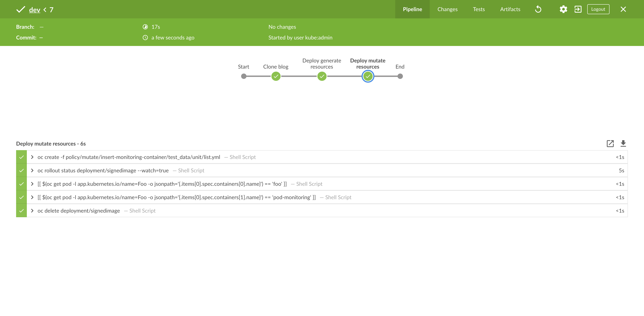Expand the containers[0].name 'foo' check step
Screen dimensions: 644x316
[32, 184]
